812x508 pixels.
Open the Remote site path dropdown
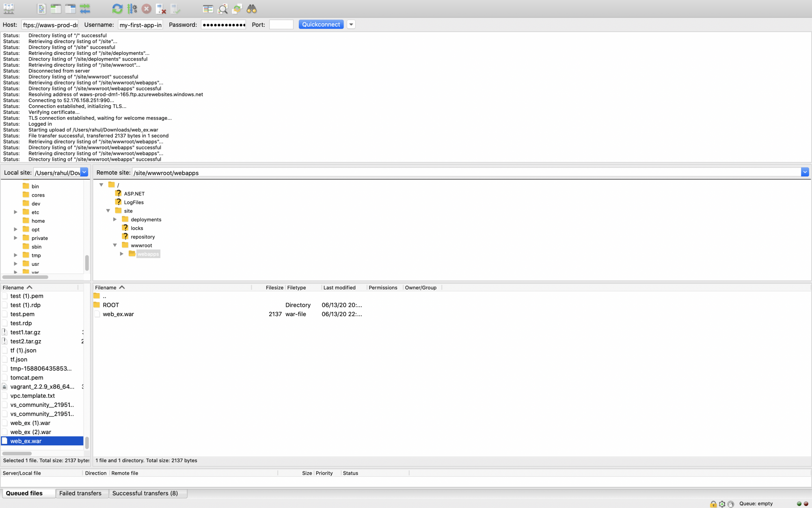coord(805,172)
